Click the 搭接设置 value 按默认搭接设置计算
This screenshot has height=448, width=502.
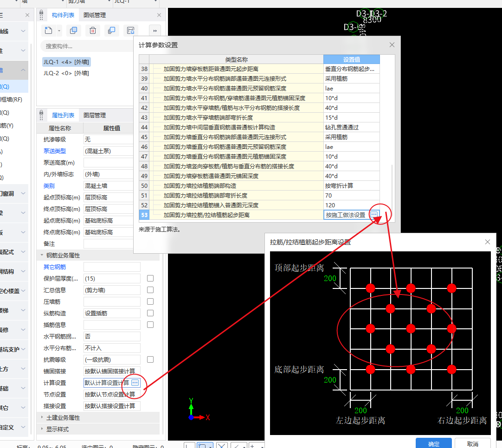click(112, 406)
